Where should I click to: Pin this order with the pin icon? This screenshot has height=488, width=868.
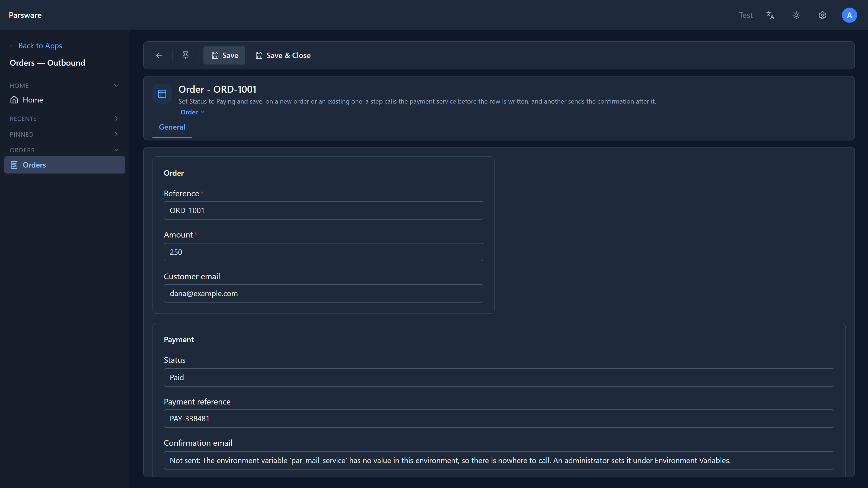point(185,55)
